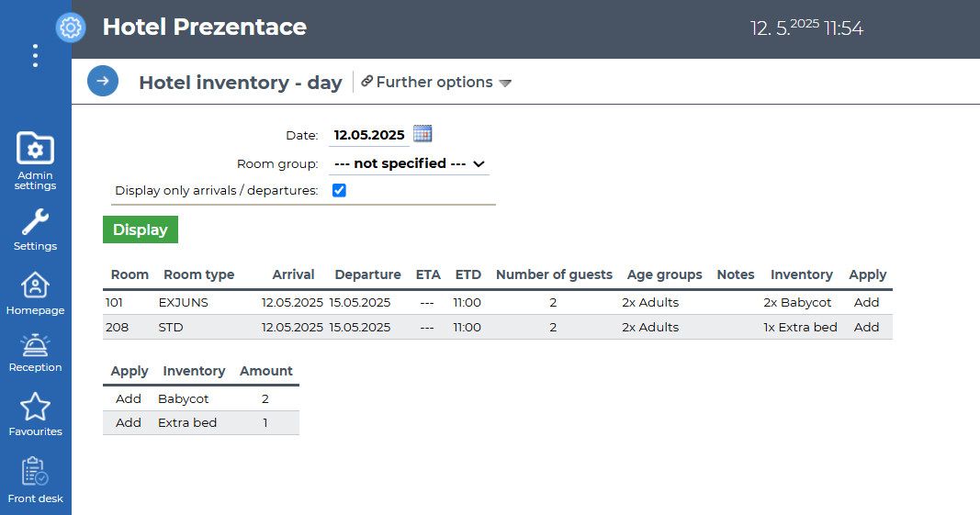980x515 pixels.
Task: Open the three-dot vertical menu
Action: pos(35,56)
